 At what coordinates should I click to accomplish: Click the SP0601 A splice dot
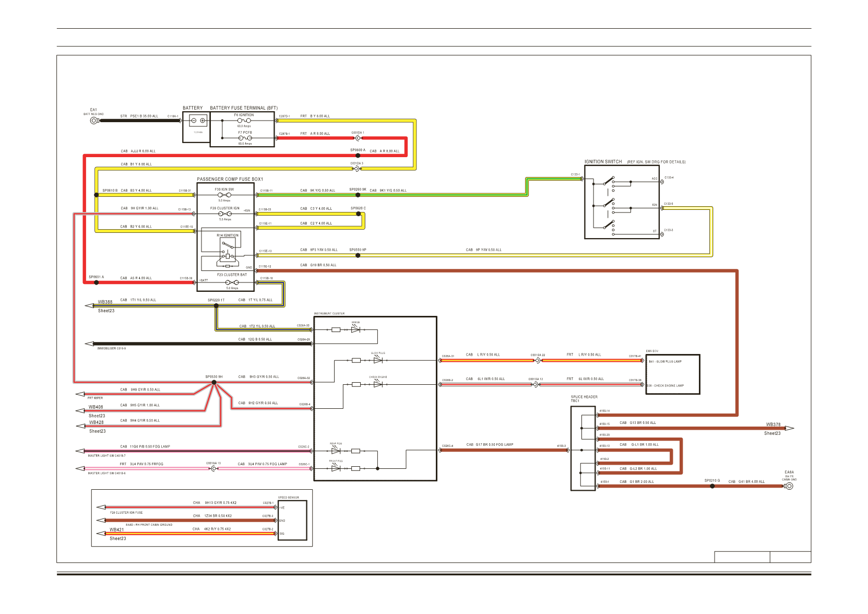tap(97, 282)
